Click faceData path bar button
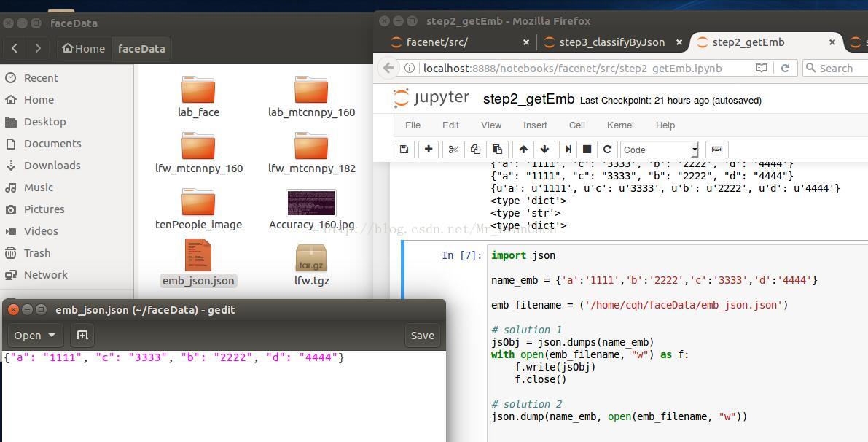The image size is (868, 442). coord(141,48)
